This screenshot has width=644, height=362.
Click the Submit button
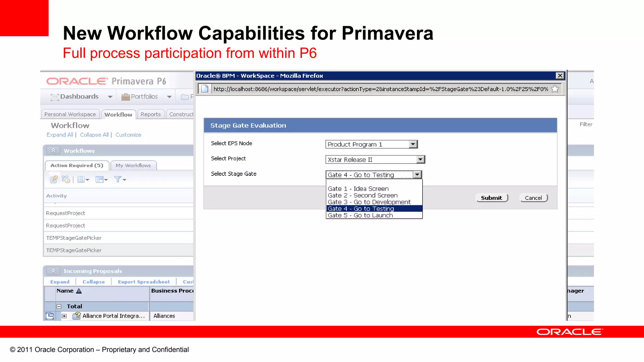[x=492, y=198]
